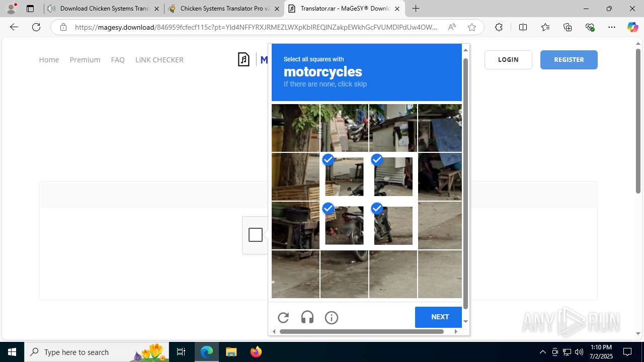Image resolution: width=644 pixels, height=362 pixels.
Task: Enable Read aloud in address bar
Action: tap(452, 27)
